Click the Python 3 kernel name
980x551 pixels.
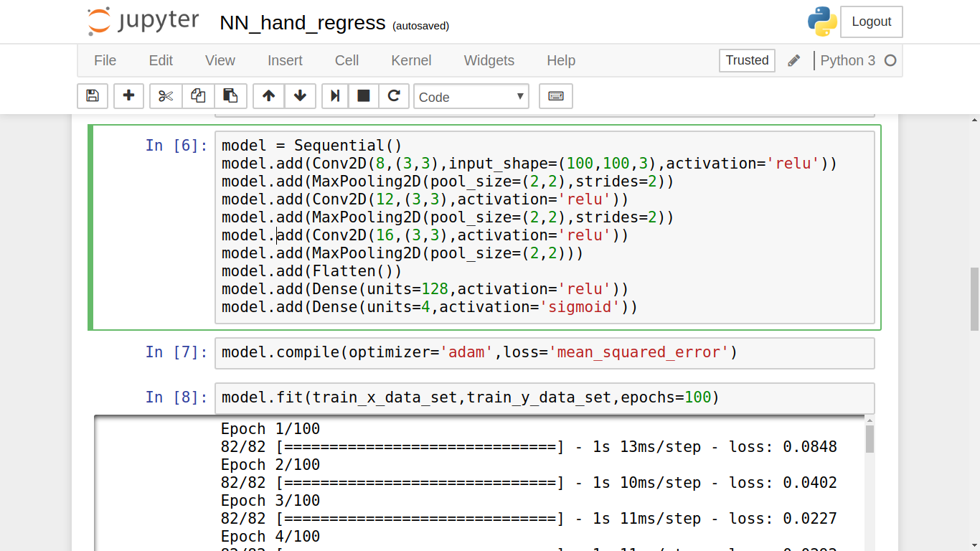848,61
